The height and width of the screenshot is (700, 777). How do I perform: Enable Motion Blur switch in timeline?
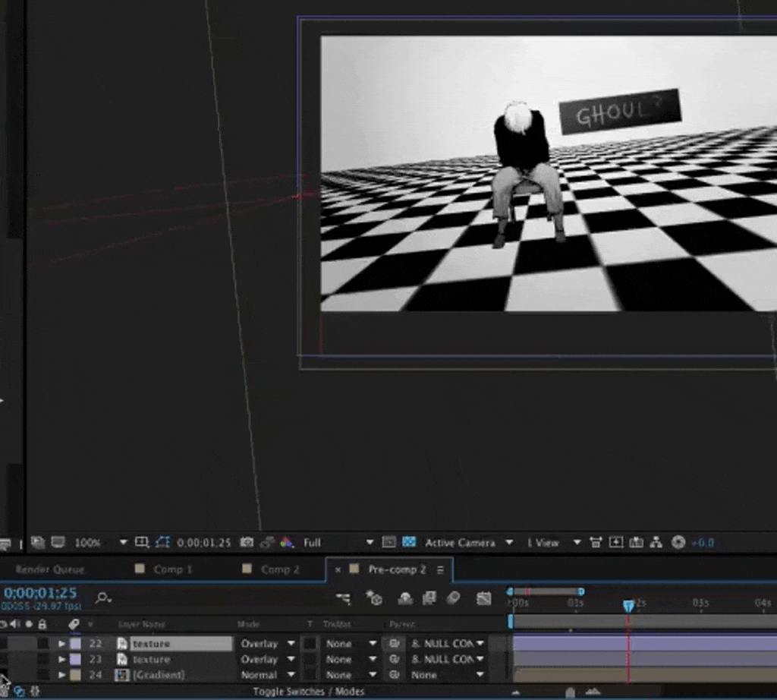pos(453,598)
